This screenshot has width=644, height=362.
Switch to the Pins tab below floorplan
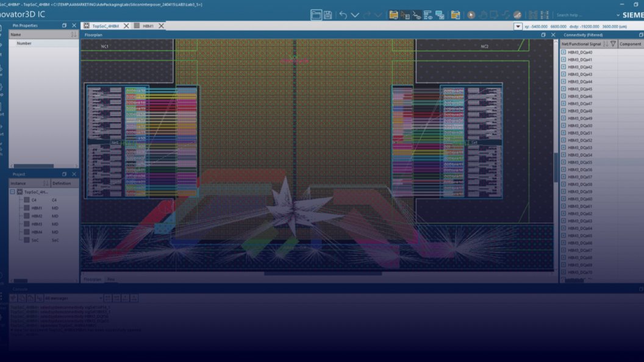click(111, 279)
